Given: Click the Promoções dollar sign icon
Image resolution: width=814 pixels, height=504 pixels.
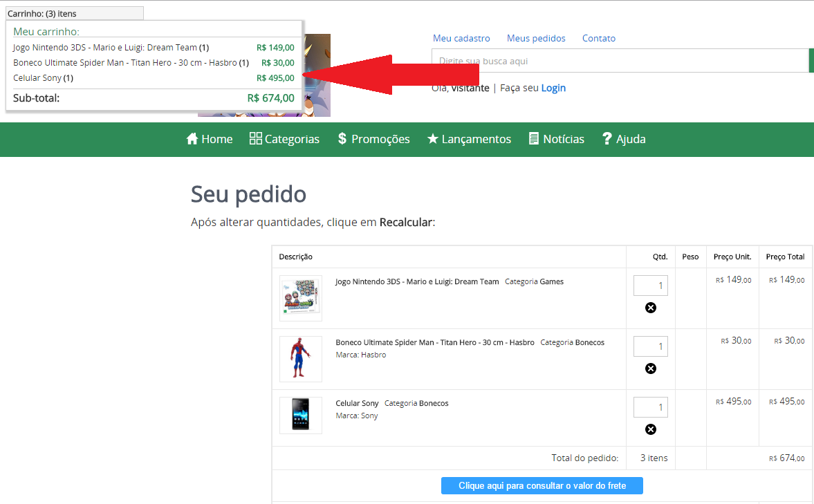Looking at the screenshot, I should click(342, 138).
